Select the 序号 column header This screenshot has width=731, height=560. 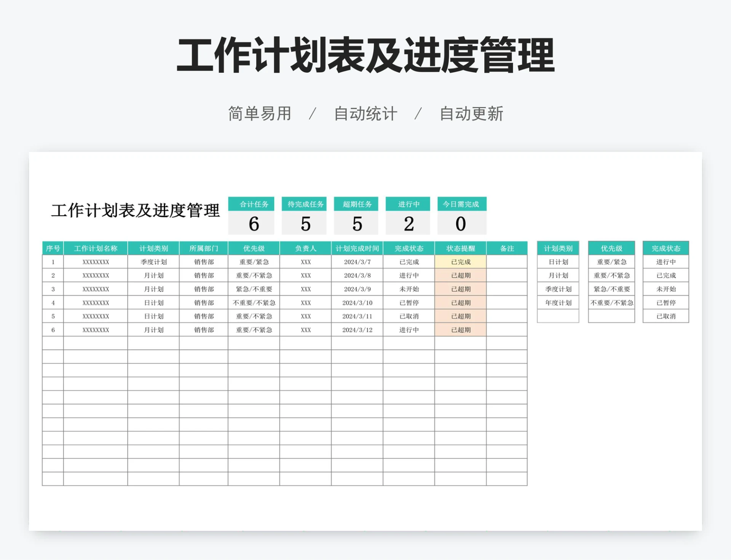click(x=53, y=248)
